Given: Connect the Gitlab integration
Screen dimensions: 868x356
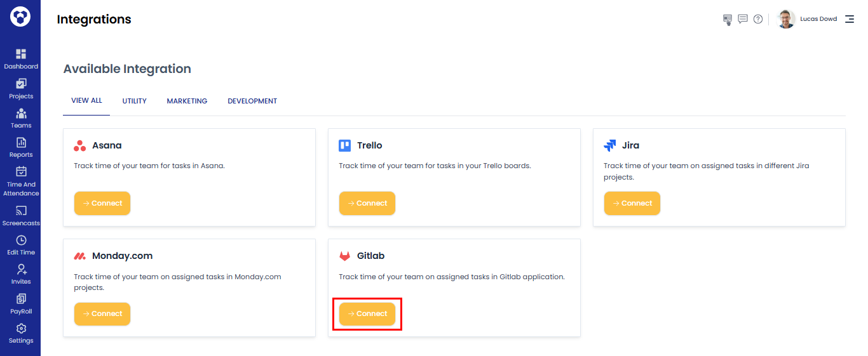Looking at the screenshot, I should (367, 313).
